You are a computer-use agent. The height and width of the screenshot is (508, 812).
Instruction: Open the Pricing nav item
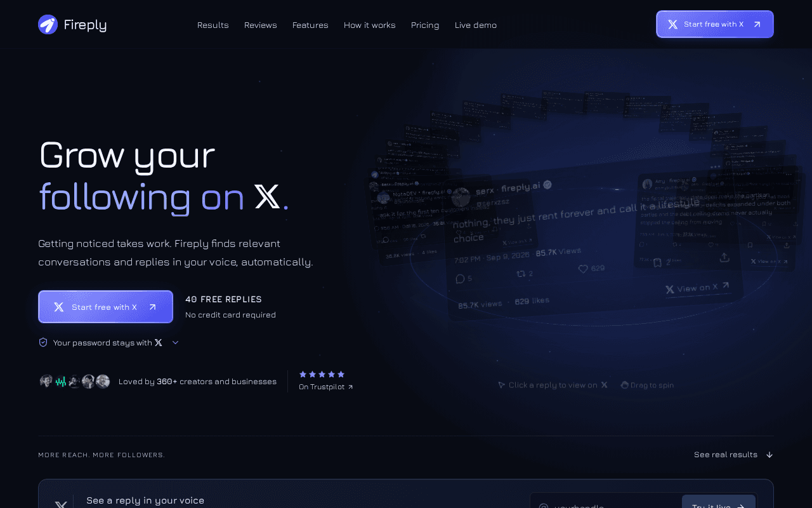[425, 25]
